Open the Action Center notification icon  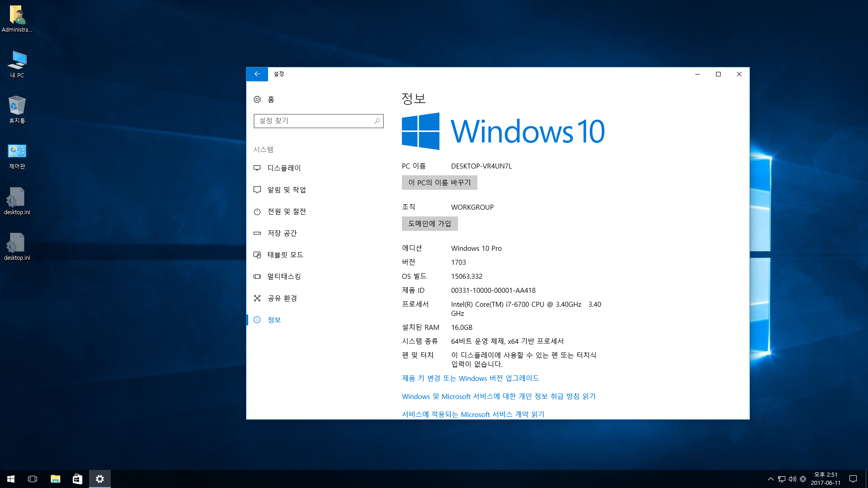[853, 479]
